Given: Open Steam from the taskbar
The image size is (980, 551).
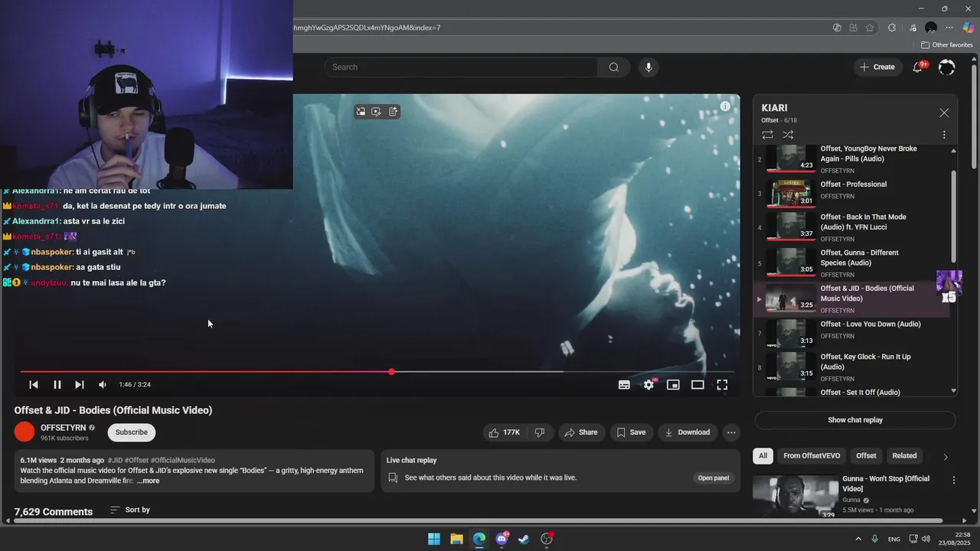Looking at the screenshot, I should (524, 539).
